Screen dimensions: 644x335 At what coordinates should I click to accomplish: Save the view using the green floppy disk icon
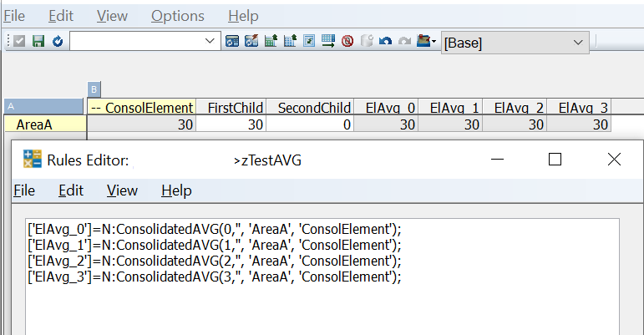[38, 41]
